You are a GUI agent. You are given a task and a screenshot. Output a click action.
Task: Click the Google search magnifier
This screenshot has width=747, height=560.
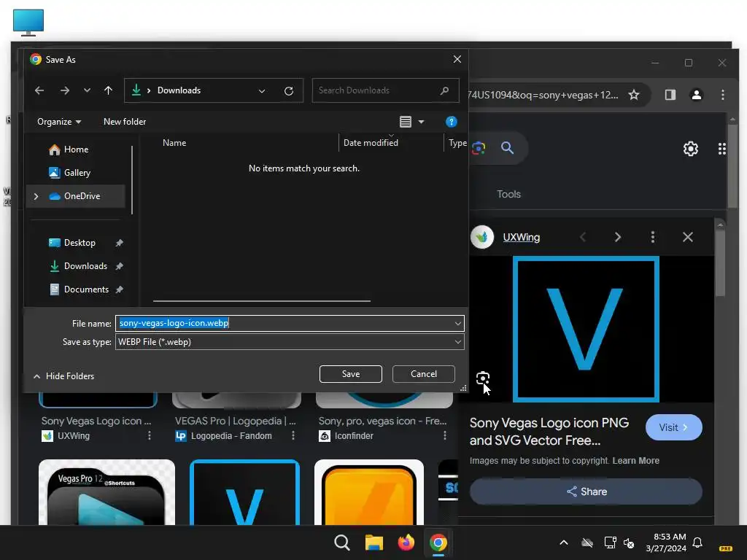(508, 148)
